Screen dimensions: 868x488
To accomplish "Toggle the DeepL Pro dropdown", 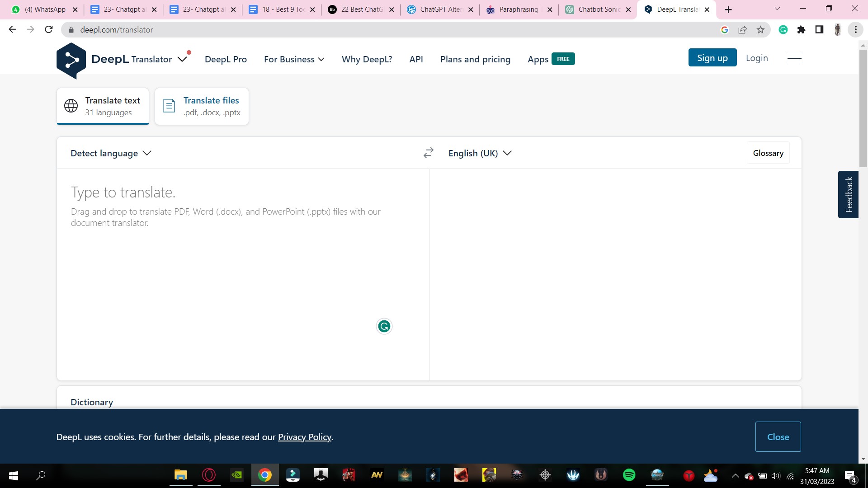I will point(226,58).
